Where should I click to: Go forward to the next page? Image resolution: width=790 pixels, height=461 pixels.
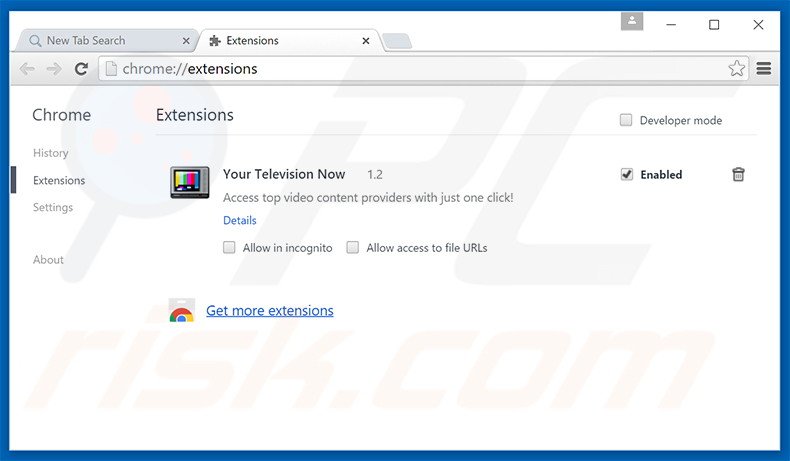(54, 69)
